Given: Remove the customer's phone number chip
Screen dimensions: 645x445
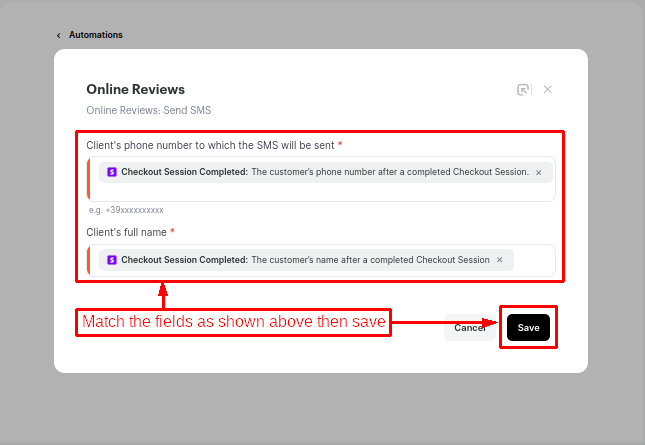Looking at the screenshot, I should coord(538,172).
